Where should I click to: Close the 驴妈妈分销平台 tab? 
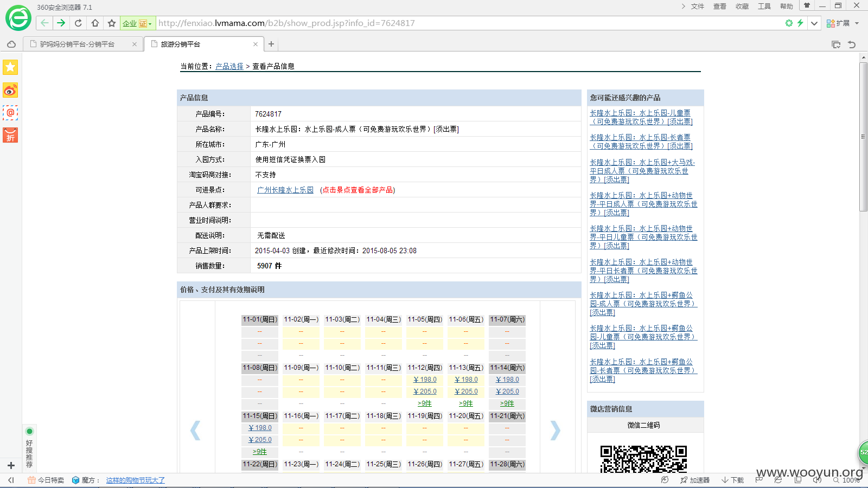pyautogui.click(x=135, y=44)
